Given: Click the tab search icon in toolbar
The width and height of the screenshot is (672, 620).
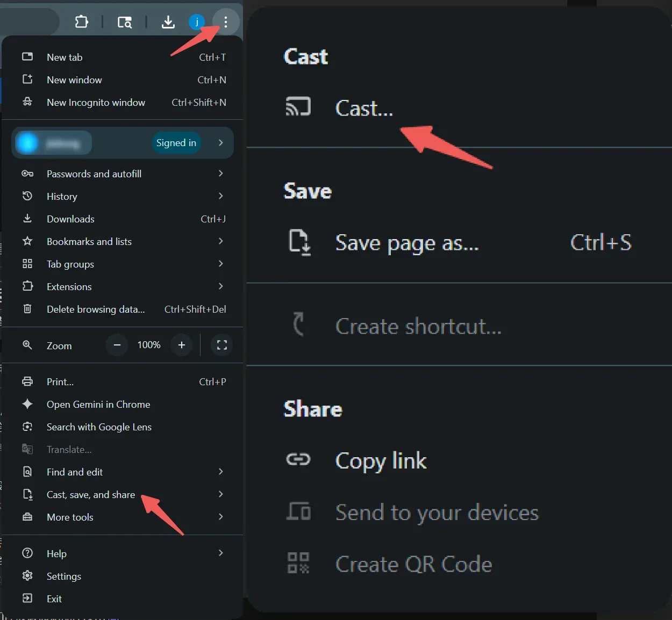Looking at the screenshot, I should coord(125,22).
